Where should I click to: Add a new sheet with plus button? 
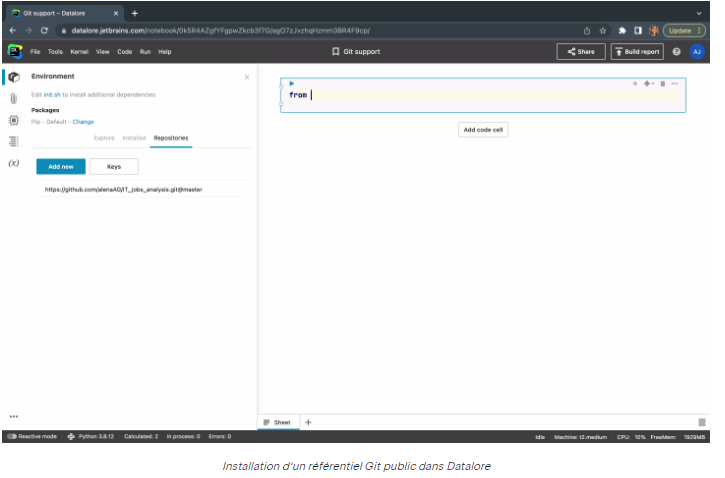pyautogui.click(x=308, y=422)
